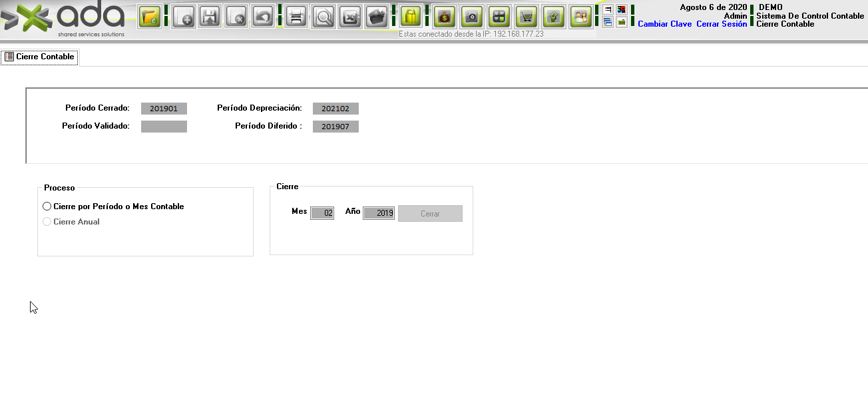Click the undo arrow icon
Screen dimensions: 868x419
point(263,17)
